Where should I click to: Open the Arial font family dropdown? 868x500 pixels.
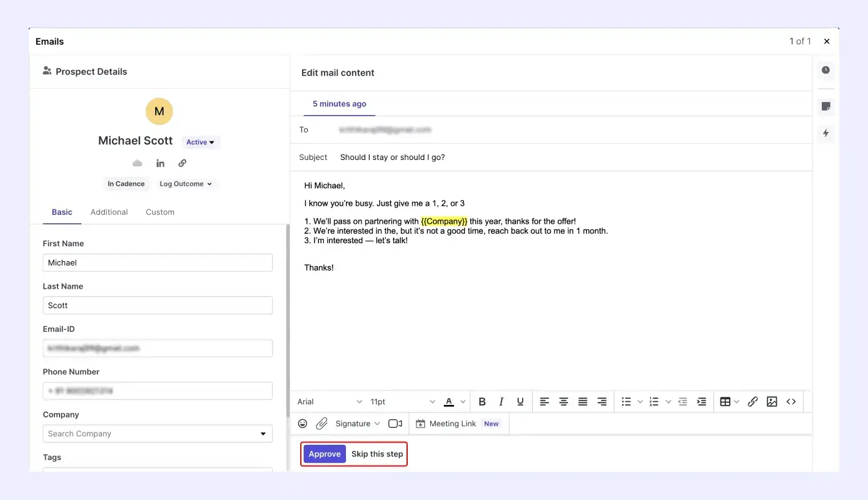(x=330, y=402)
